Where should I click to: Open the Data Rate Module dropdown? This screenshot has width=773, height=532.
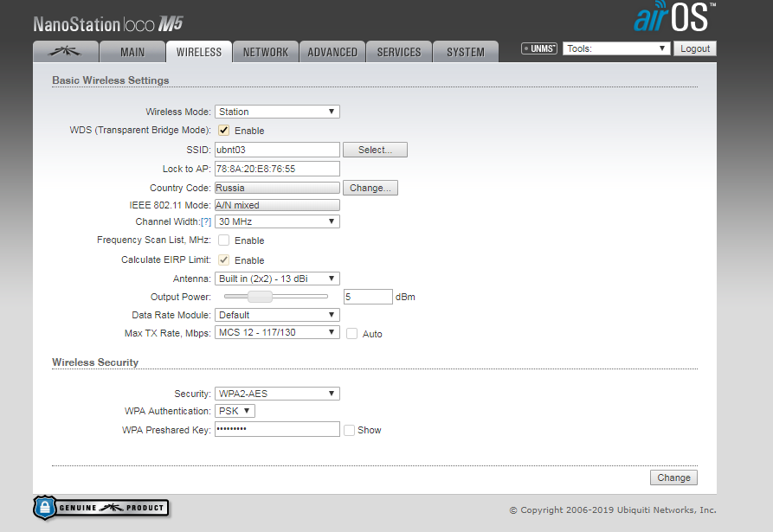point(277,315)
